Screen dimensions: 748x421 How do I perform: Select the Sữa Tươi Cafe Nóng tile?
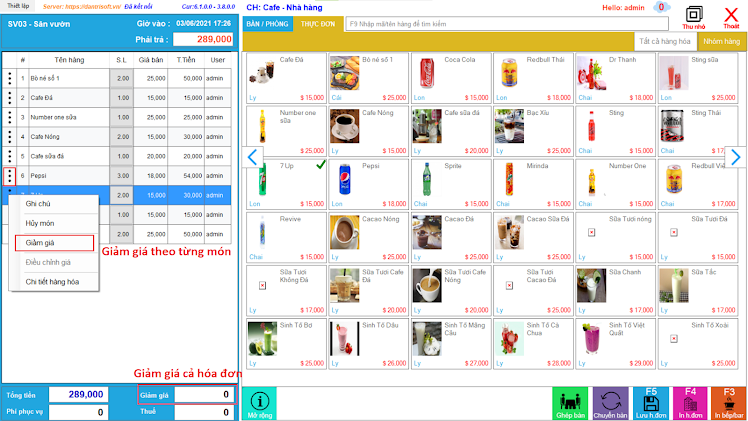point(451,290)
